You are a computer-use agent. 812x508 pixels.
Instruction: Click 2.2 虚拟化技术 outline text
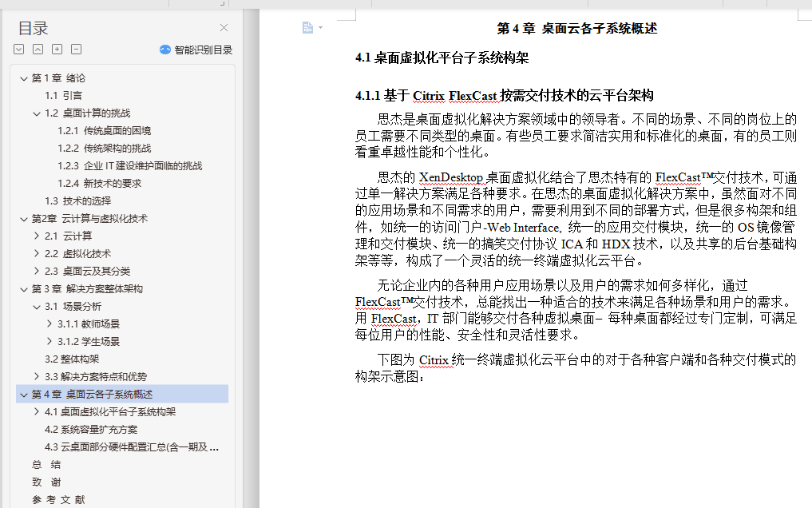click(x=77, y=254)
